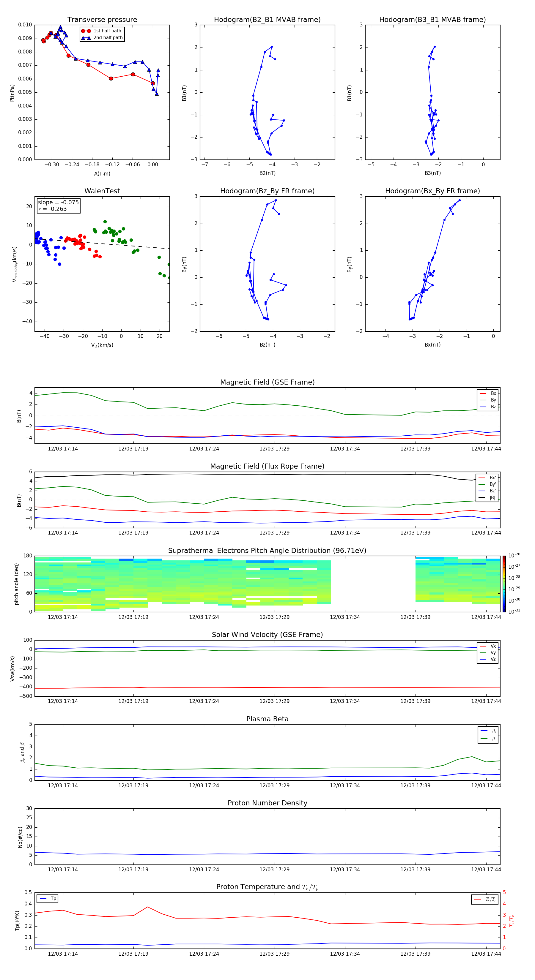Viewport: 535px width, 980px height.
Task: Click the 'Tp' legend box
Action: tap(48, 899)
